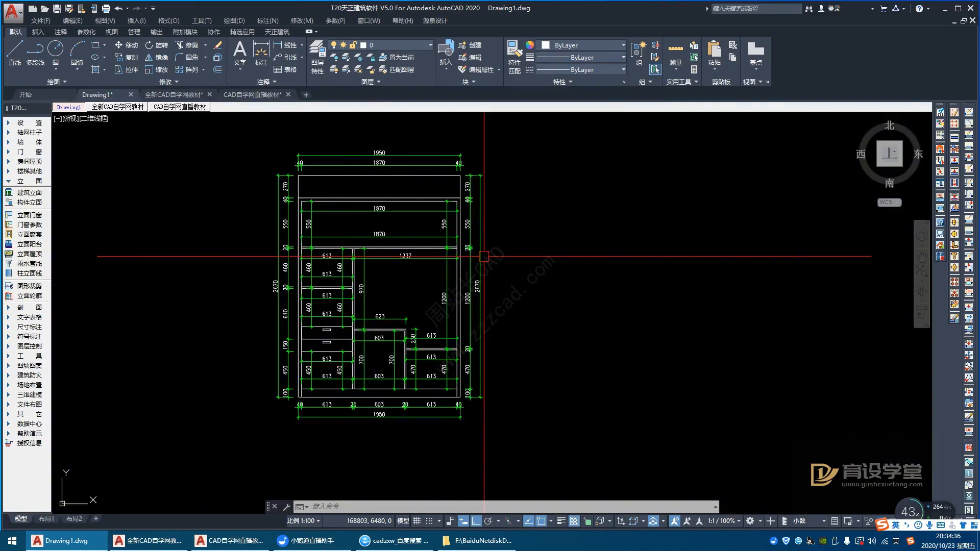Screen dimensions: 980x551
Task: Expand the 轴网柱子 tree item
Action: [29, 132]
